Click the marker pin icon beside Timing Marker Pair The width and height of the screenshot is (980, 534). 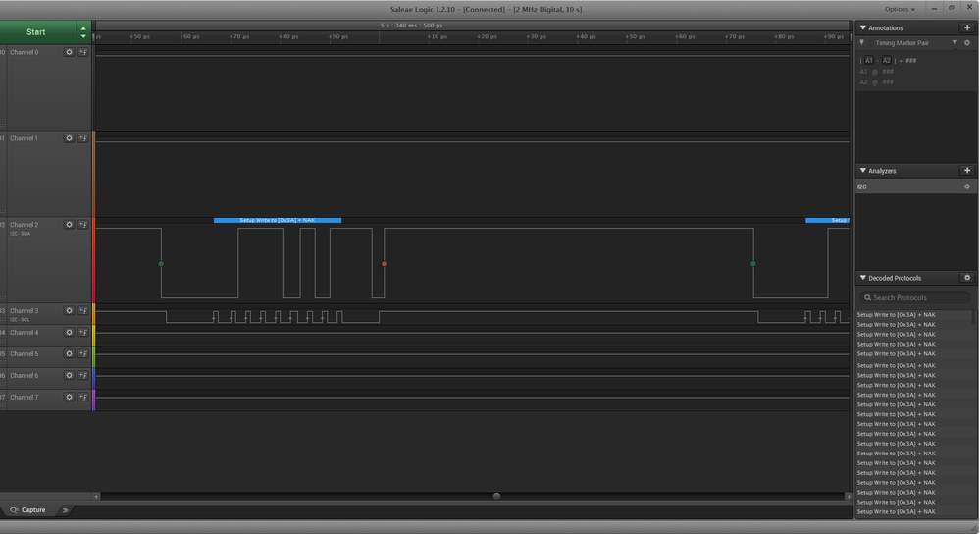pos(862,43)
